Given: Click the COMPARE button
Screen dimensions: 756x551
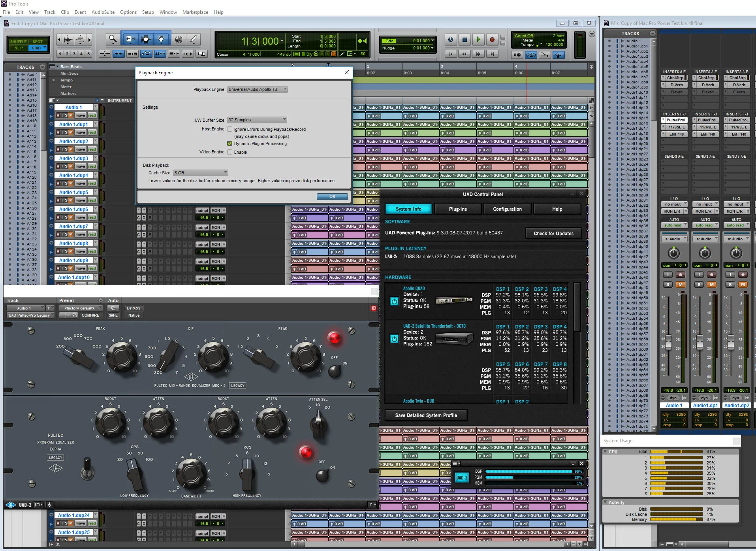Looking at the screenshot, I should [x=90, y=315].
